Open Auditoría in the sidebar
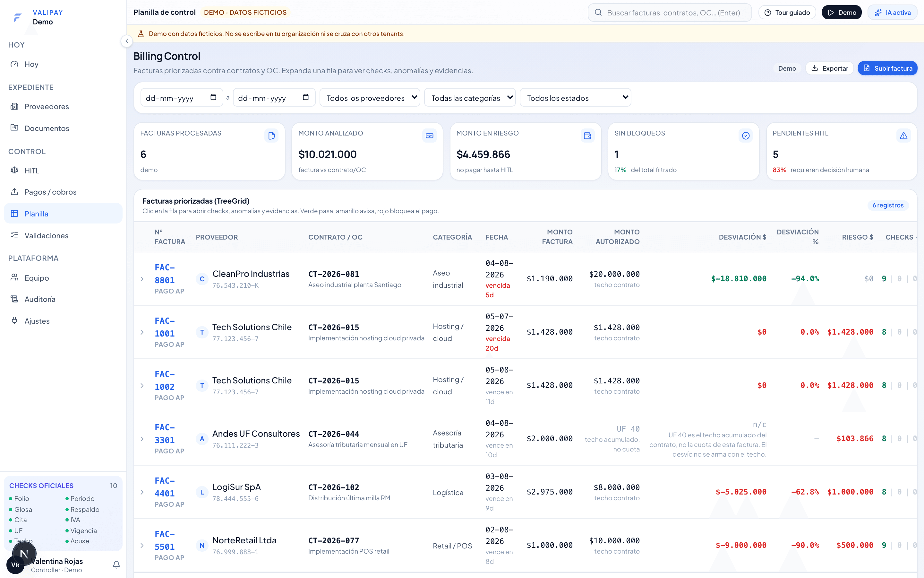 [63, 299]
